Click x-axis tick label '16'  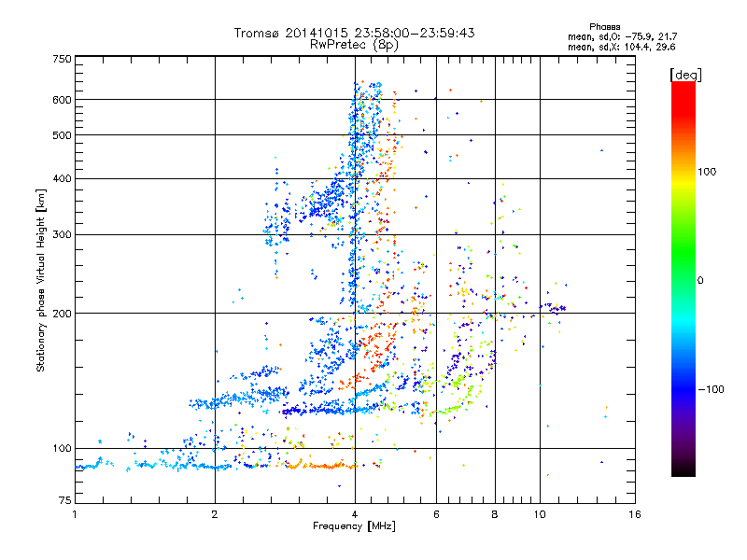[635, 514]
